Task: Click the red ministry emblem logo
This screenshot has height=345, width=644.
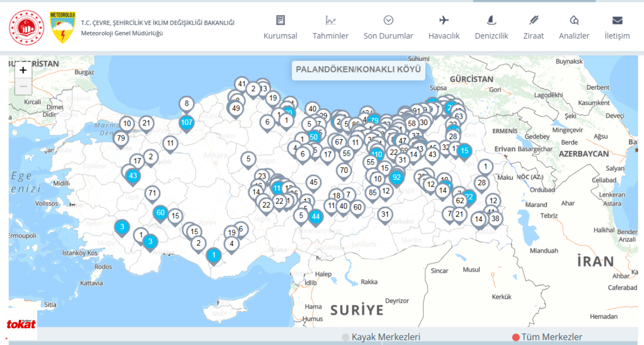Action: pyautogui.click(x=27, y=28)
